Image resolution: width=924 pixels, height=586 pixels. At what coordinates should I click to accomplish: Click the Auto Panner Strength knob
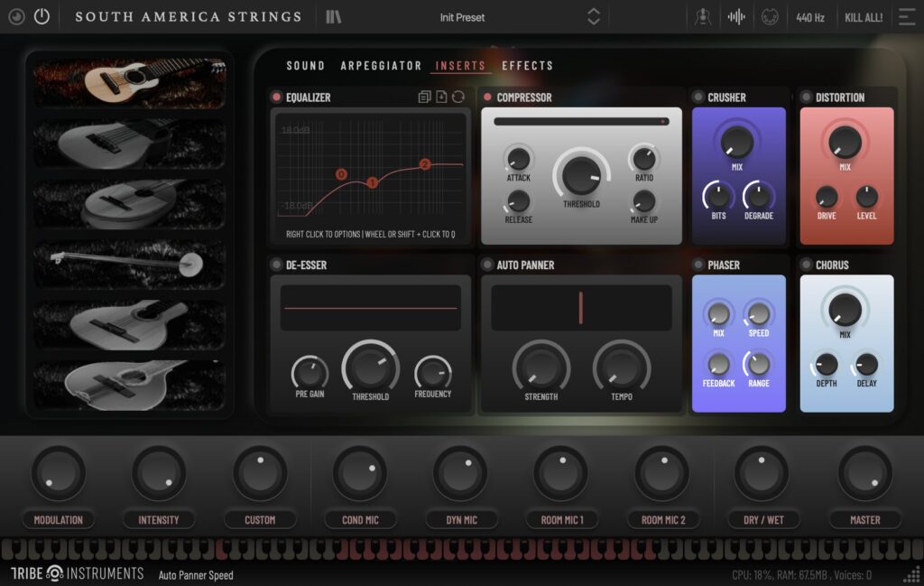pos(541,367)
